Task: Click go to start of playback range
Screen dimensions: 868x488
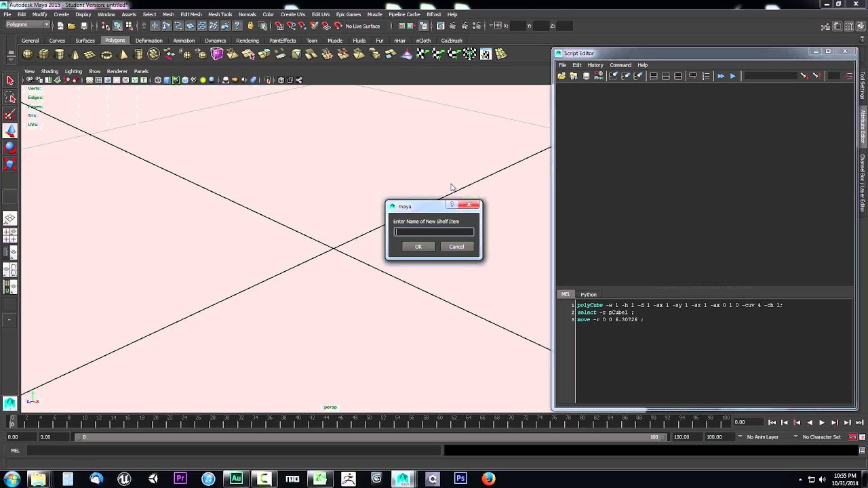Action: point(772,422)
